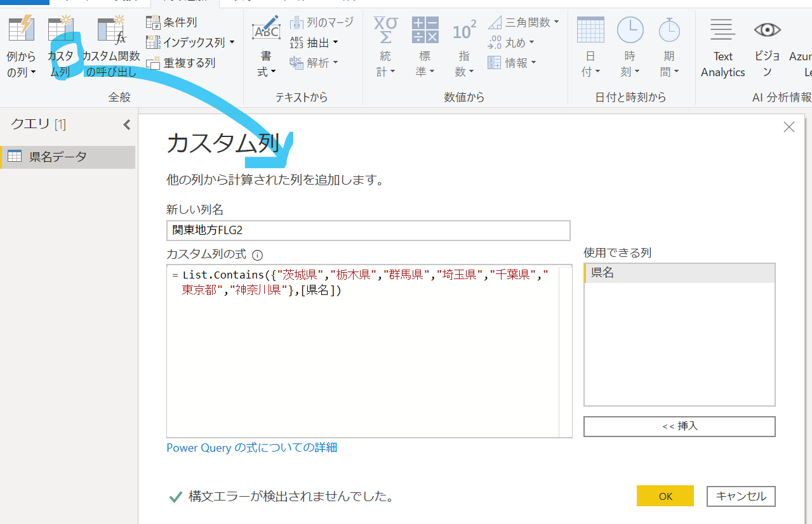Close the カスタム列 dialog
Image resolution: width=812 pixels, height=524 pixels.
(x=789, y=127)
